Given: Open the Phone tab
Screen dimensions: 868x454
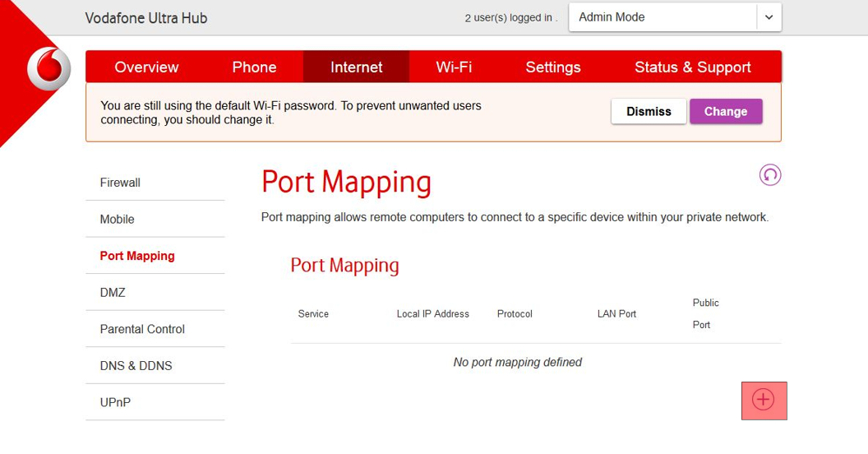Looking at the screenshot, I should pyautogui.click(x=254, y=67).
